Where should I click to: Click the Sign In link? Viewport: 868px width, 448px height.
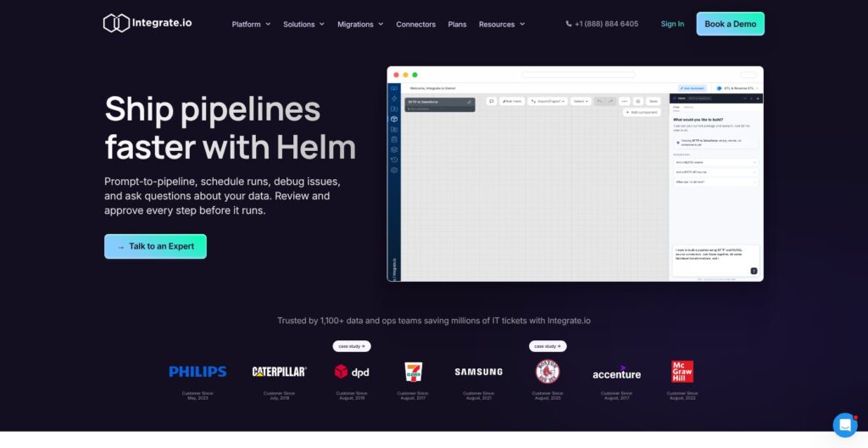point(672,24)
